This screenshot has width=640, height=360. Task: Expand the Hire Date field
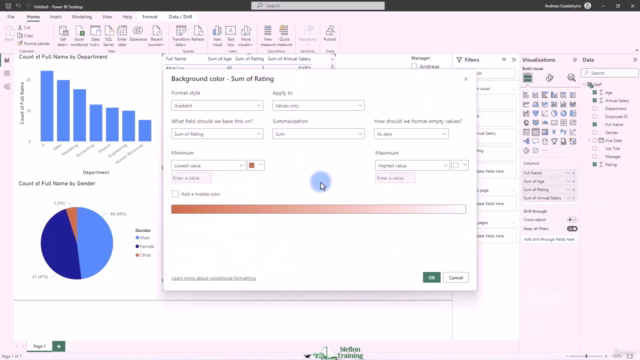589,140
